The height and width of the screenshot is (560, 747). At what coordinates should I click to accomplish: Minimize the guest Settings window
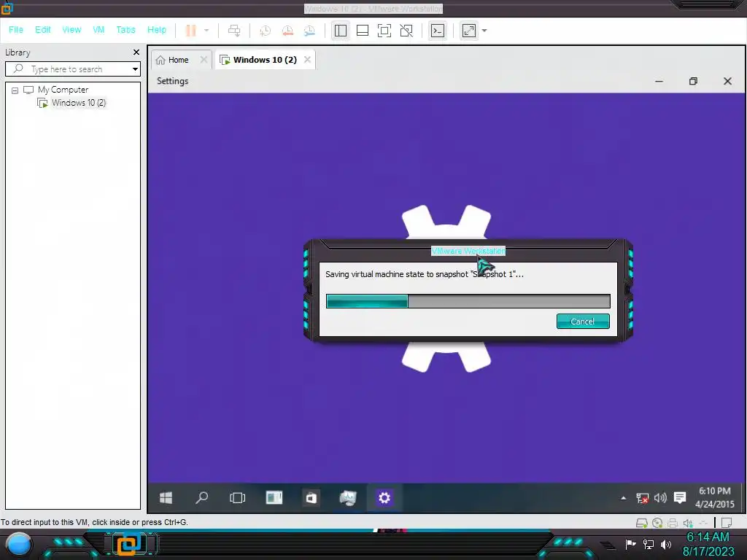coord(659,82)
